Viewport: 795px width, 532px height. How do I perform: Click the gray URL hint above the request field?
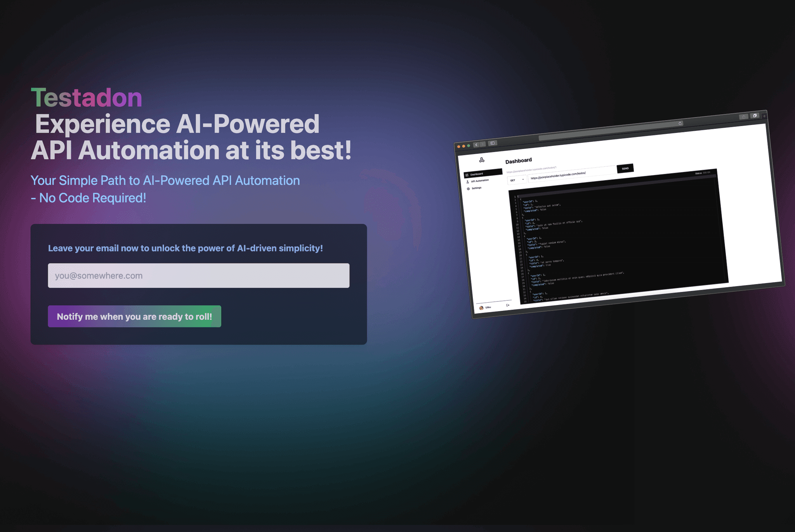tap(531, 170)
